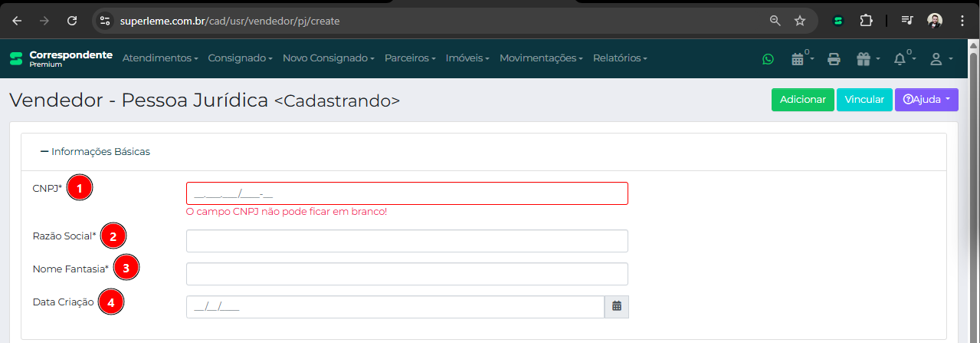The image size is (980, 343).
Task: Open the Parceiros menu
Action: click(411, 58)
